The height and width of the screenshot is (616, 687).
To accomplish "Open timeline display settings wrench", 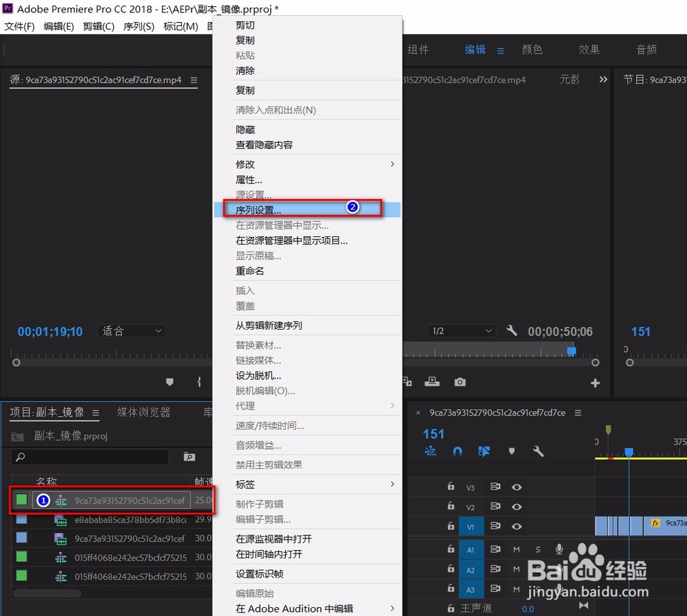I will [x=538, y=450].
